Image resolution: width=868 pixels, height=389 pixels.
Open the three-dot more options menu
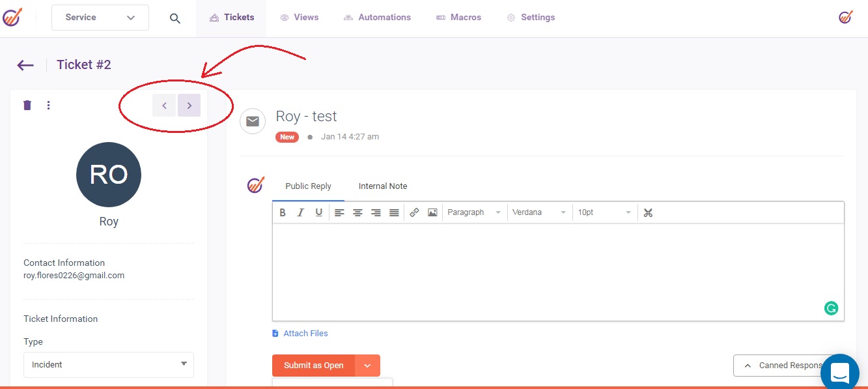tap(49, 105)
